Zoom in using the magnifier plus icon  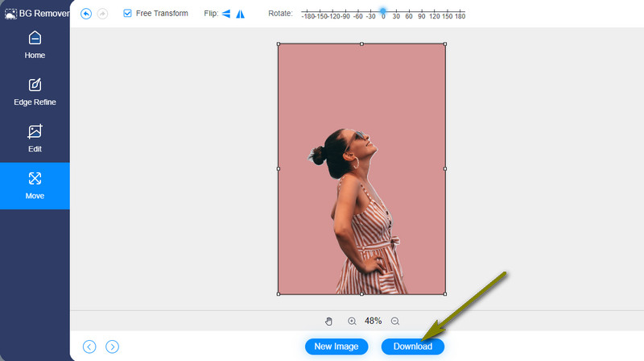(x=352, y=321)
